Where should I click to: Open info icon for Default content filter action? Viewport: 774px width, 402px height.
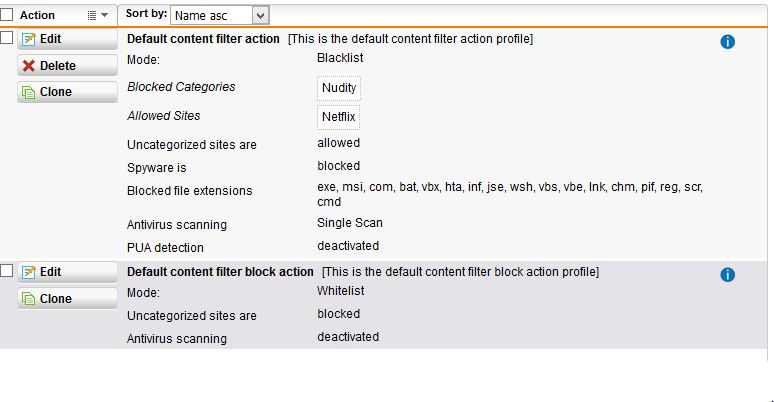(727, 42)
